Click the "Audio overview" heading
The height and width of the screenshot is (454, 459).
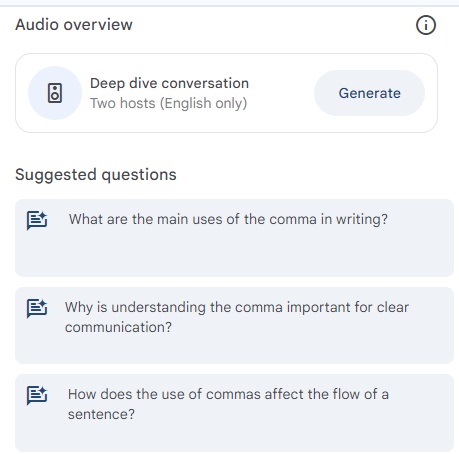coord(74,25)
